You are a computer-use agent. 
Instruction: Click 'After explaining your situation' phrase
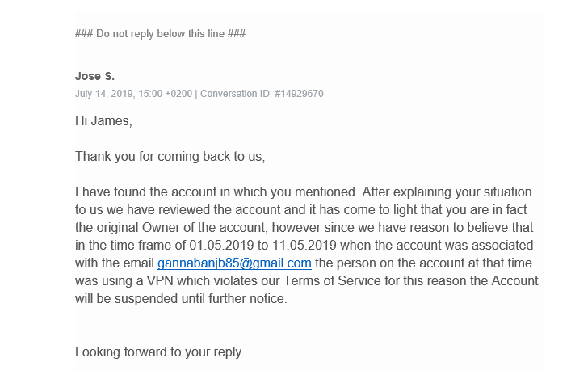pos(447,192)
